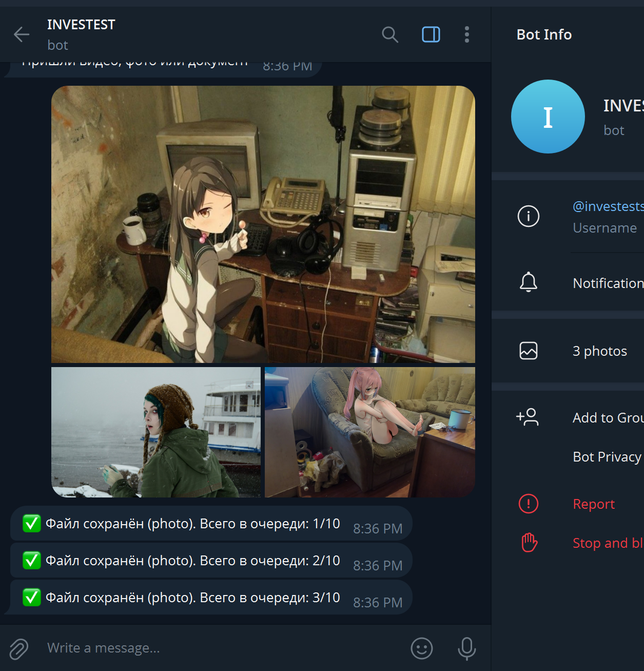Open the large anime girl computer photo
This screenshot has height=671, width=644.
[263, 224]
